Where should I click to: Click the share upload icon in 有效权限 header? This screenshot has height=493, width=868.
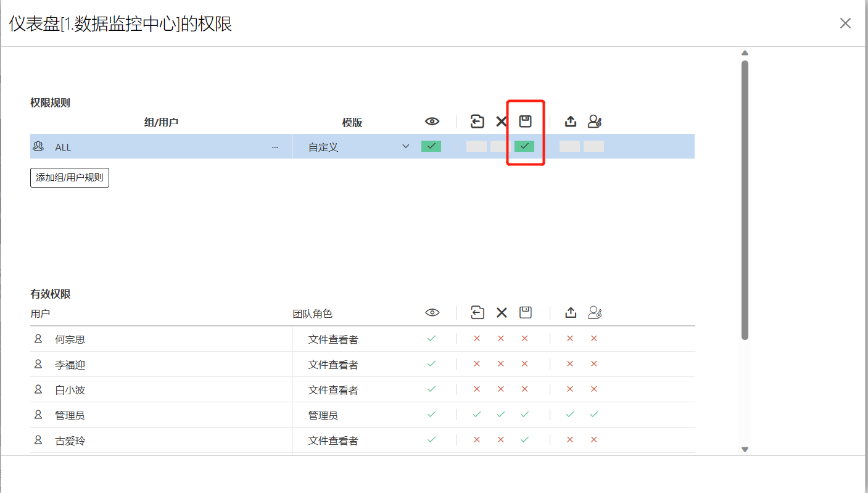point(571,313)
